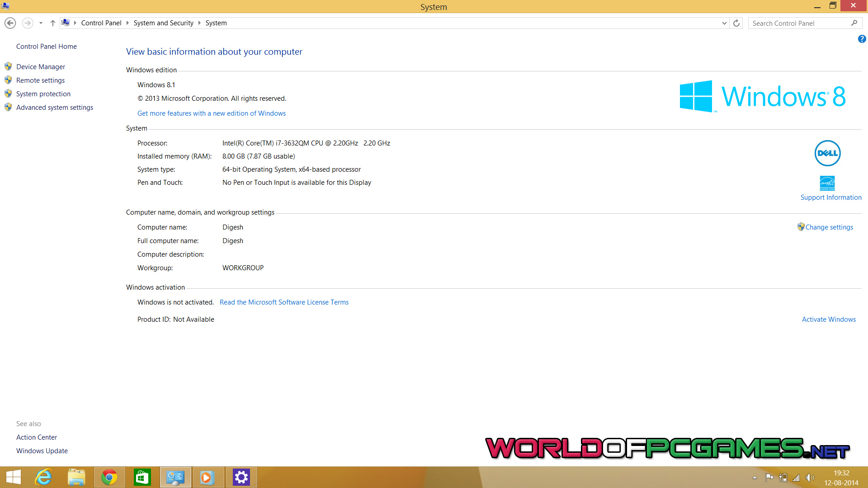This screenshot has width=868, height=488.
Task: Click the 64-bit Operating System text
Action: coord(292,169)
